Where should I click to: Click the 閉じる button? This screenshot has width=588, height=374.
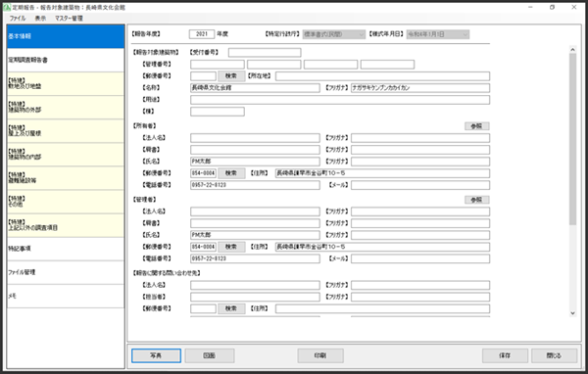[555, 355]
